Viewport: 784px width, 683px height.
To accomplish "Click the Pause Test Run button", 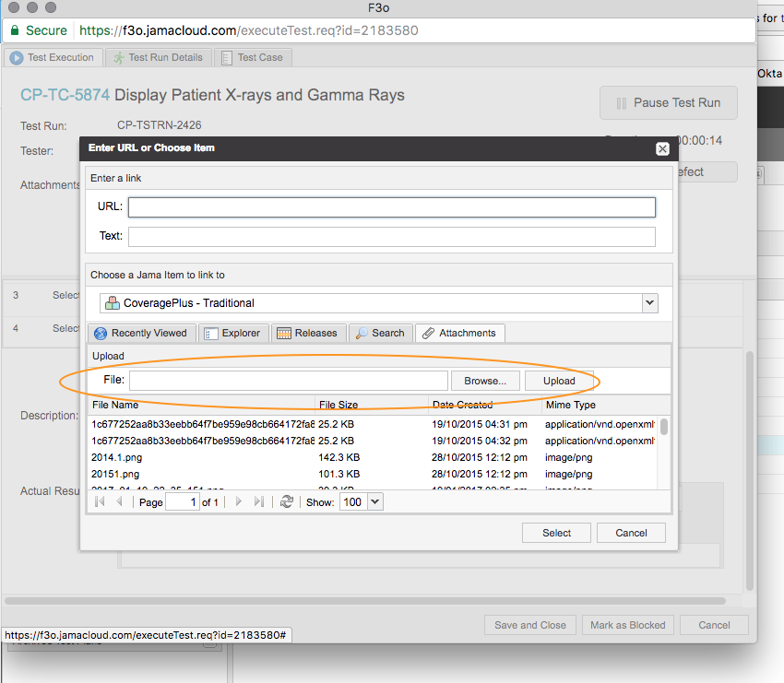I will coord(669,103).
